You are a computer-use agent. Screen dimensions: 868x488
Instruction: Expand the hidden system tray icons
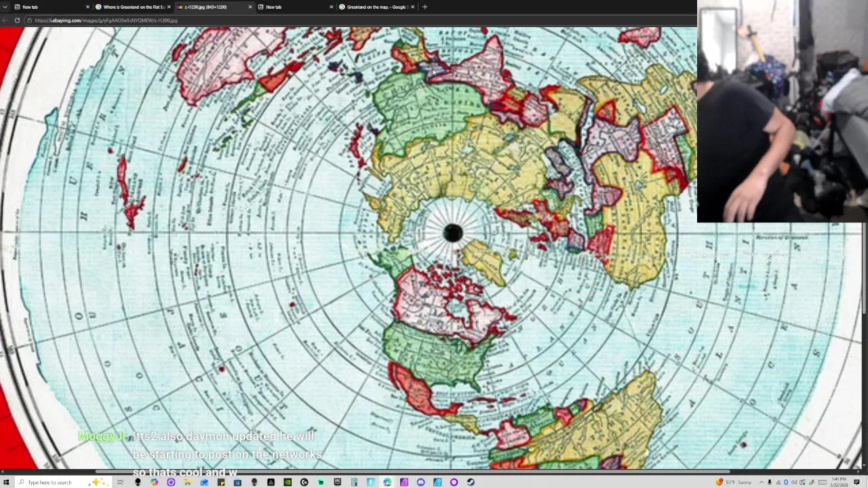pos(762,482)
